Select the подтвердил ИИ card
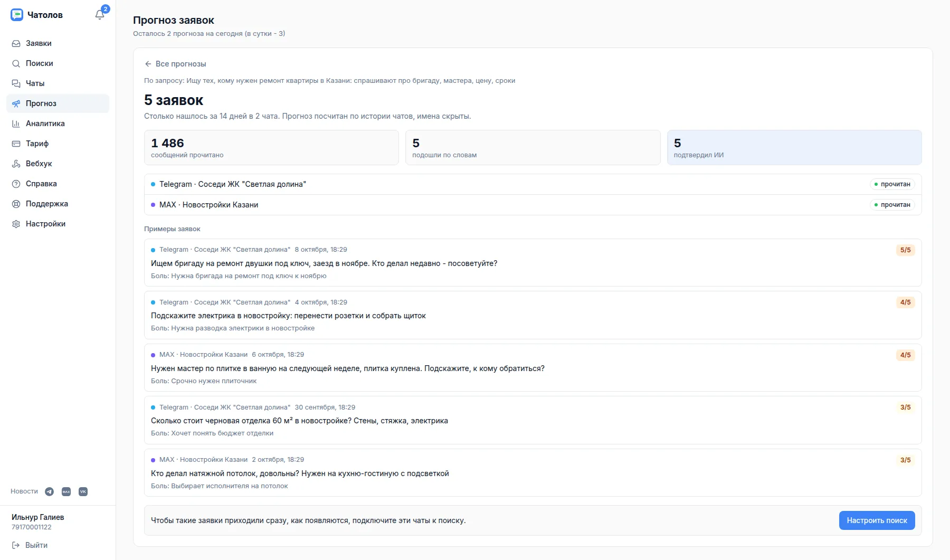Viewport: 950px width, 560px height. (x=794, y=148)
